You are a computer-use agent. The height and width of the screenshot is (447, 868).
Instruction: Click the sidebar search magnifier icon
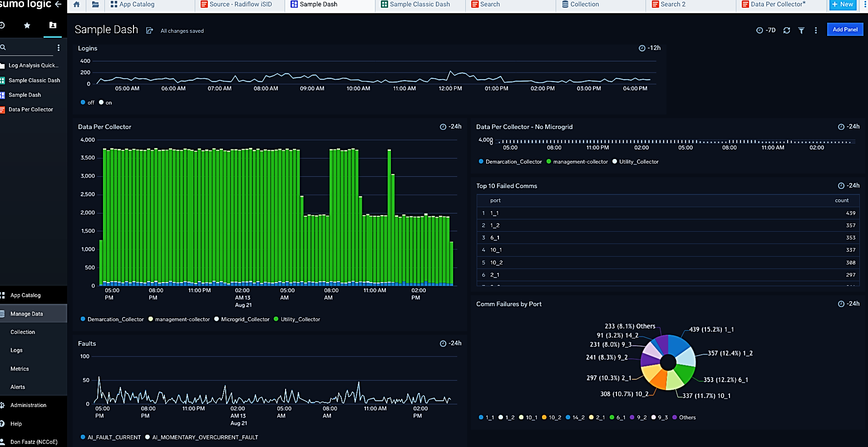tap(3, 47)
